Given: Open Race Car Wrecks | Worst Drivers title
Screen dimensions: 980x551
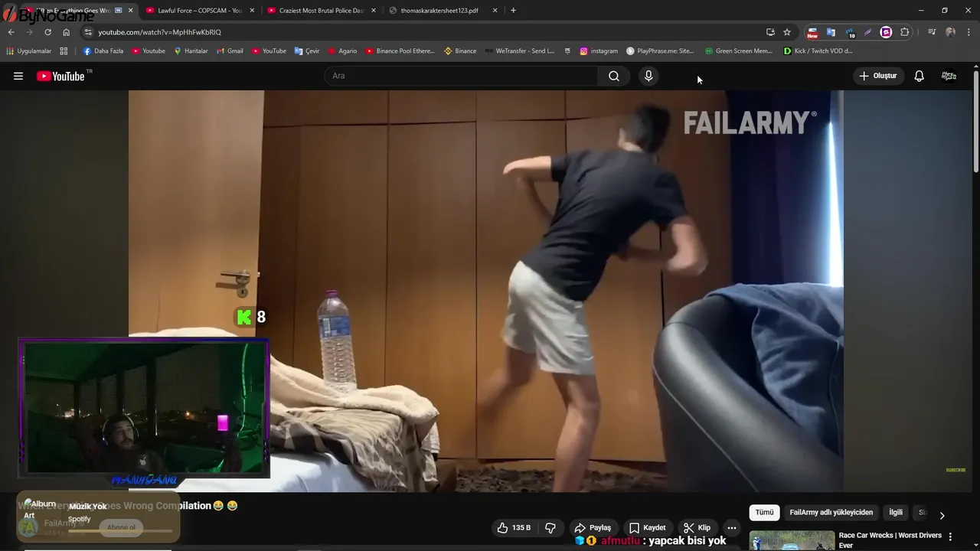Looking at the screenshot, I should coord(890,540).
